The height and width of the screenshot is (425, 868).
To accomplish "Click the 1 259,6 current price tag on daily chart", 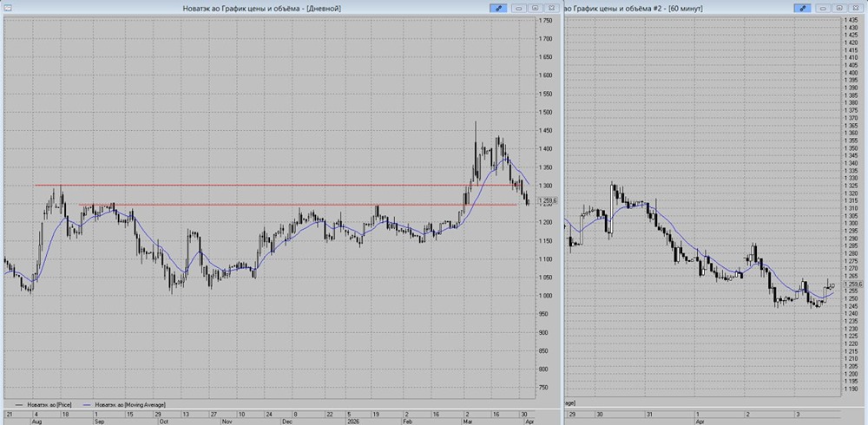I will click(x=548, y=201).
